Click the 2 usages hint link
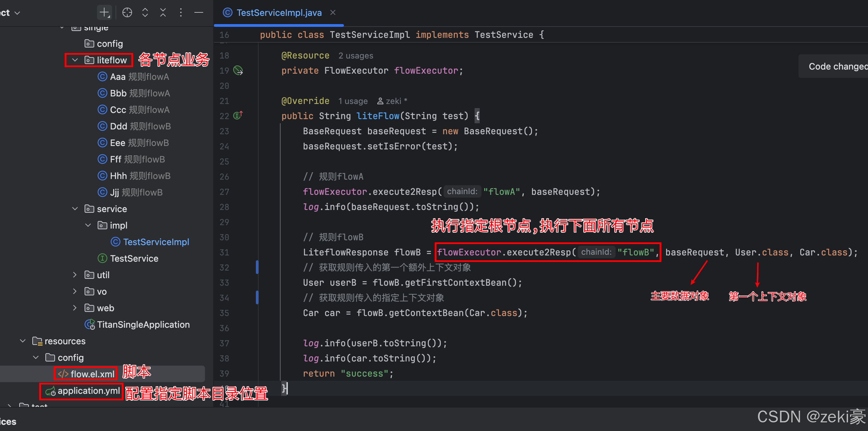 click(356, 56)
